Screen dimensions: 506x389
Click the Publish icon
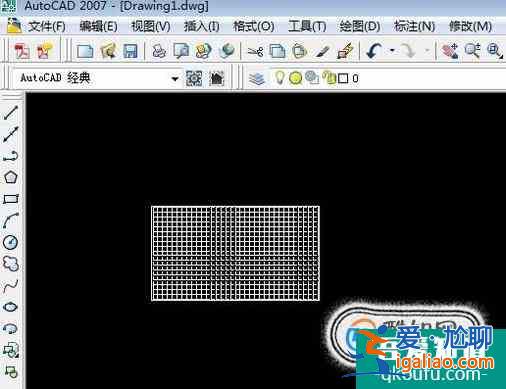tap(203, 51)
